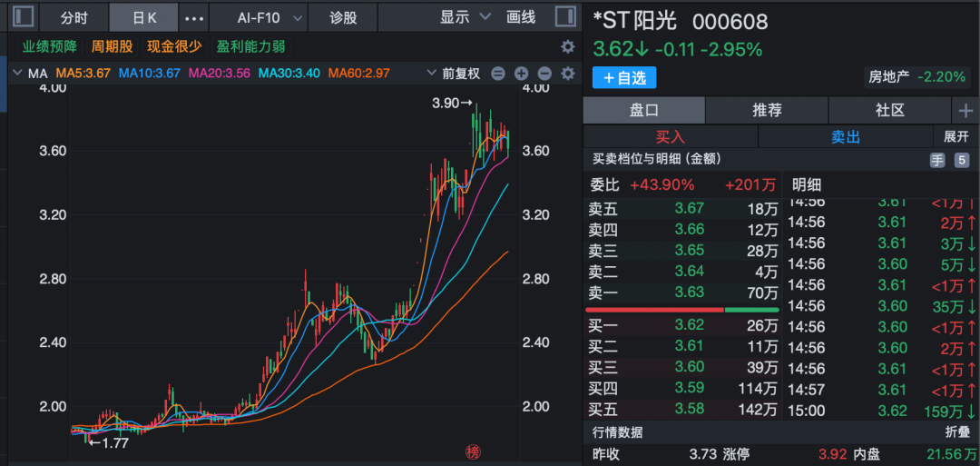This screenshot has width=980, height=466.
Task: Click the equals circle reset icon
Action: click(x=498, y=74)
